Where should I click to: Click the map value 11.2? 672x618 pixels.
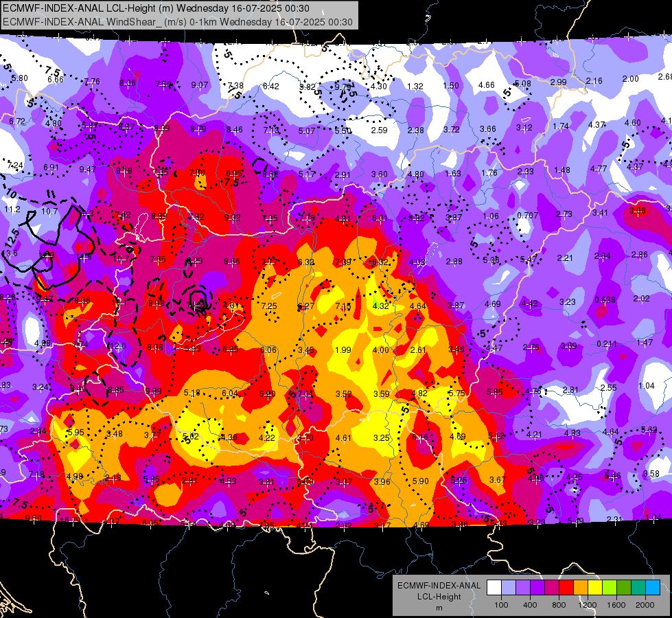click(x=12, y=209)
